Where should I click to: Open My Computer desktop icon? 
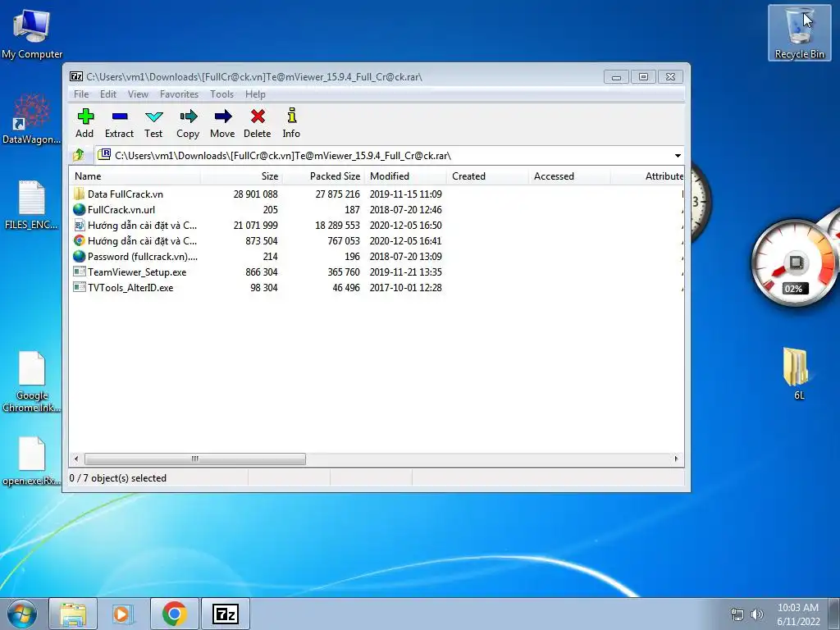click(x=32, y=34)
